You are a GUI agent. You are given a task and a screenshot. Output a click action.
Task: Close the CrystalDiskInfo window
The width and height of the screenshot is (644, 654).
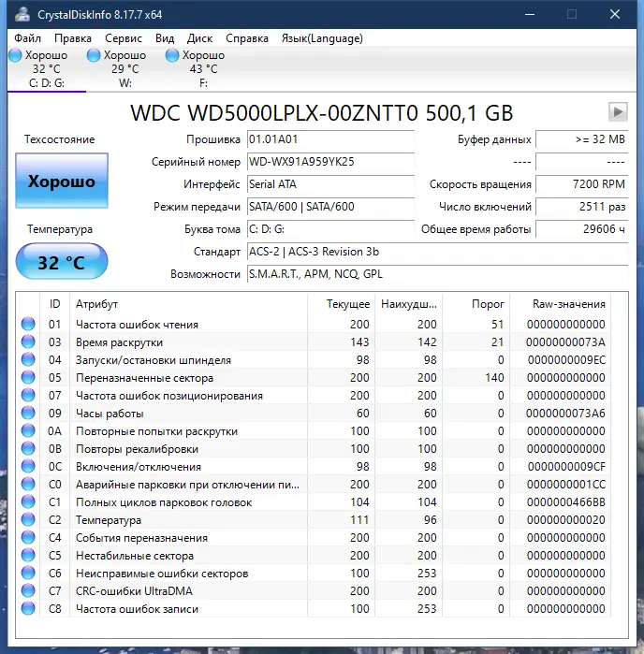click(615, 15)
